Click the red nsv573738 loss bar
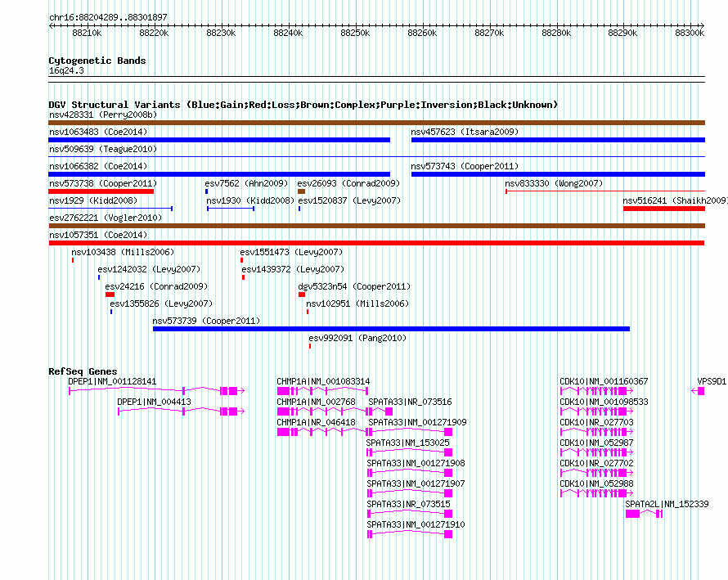This screenshot has height=580, width=728. [x=101, y=191]
